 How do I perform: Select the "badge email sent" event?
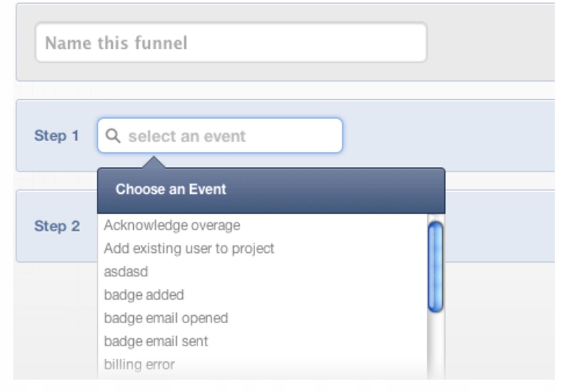click(x=156, y=341)
